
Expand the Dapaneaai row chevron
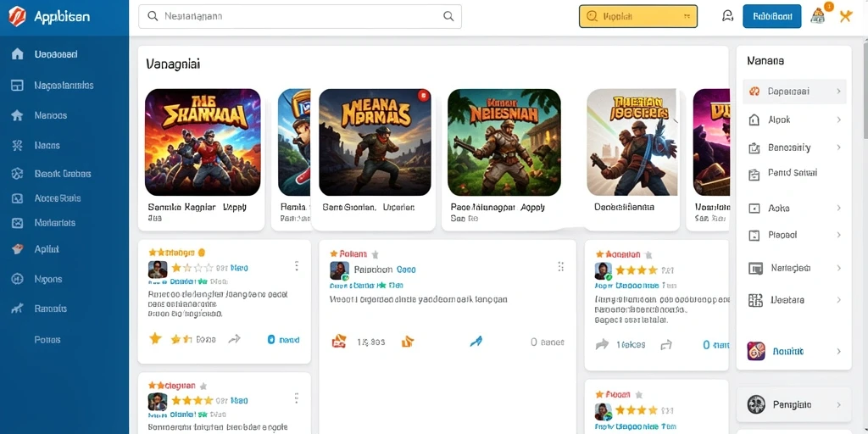pos(838,92)
